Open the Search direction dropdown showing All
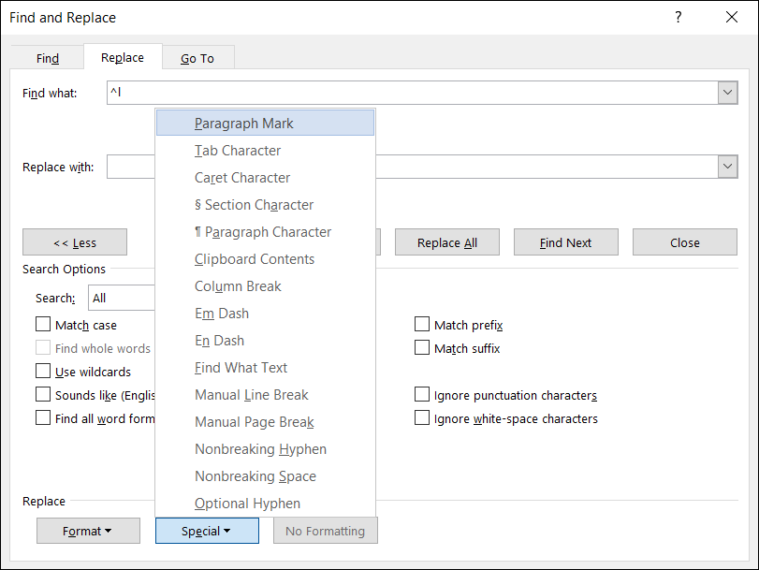759x570 pixels. 121,298
